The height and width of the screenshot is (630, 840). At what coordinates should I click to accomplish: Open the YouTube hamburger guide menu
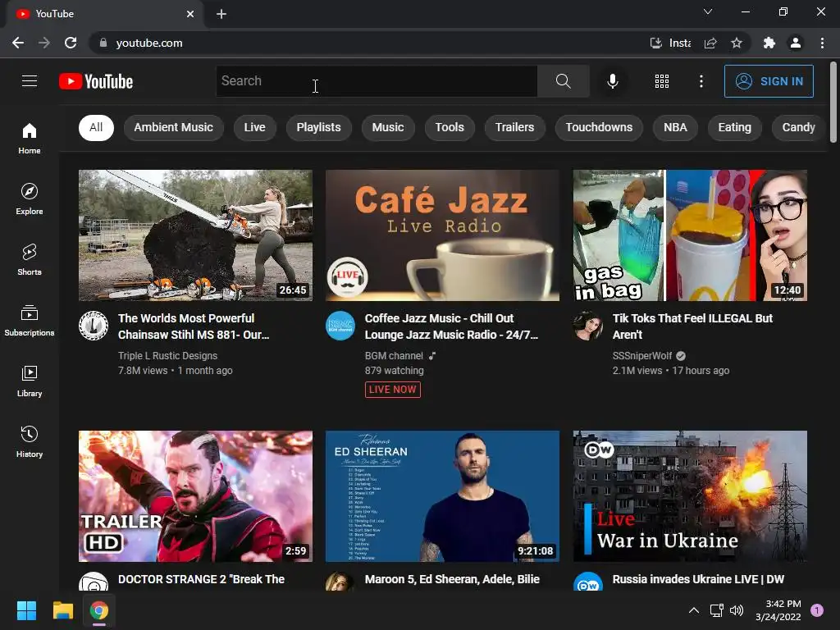30,81
